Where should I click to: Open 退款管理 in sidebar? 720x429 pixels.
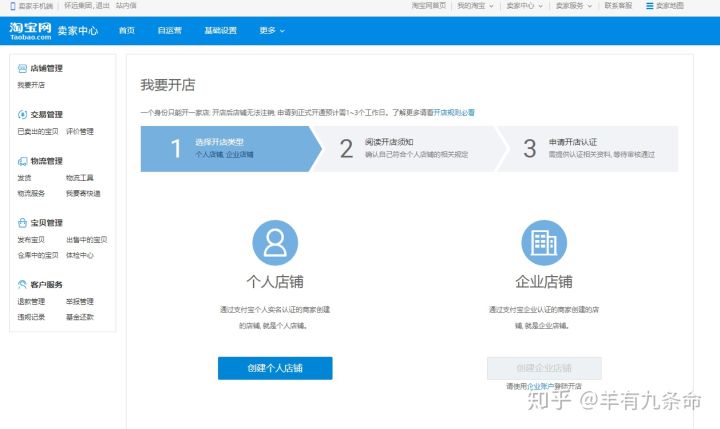31,302
